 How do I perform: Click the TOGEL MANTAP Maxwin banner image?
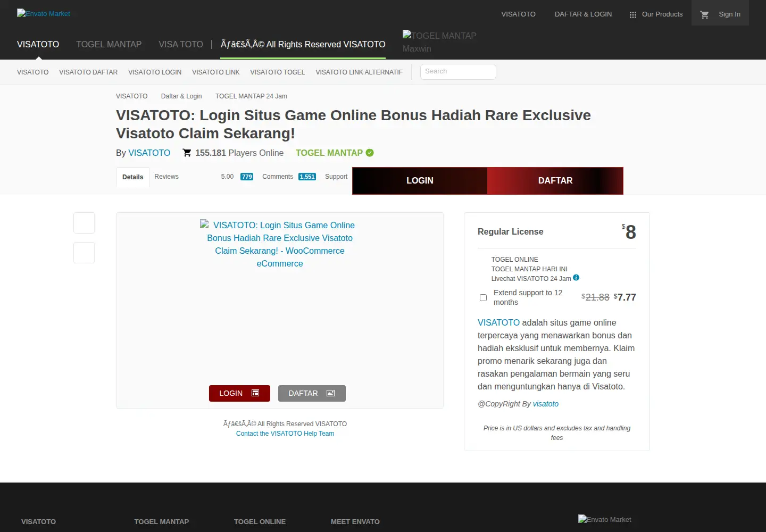(x=439, y=41)
